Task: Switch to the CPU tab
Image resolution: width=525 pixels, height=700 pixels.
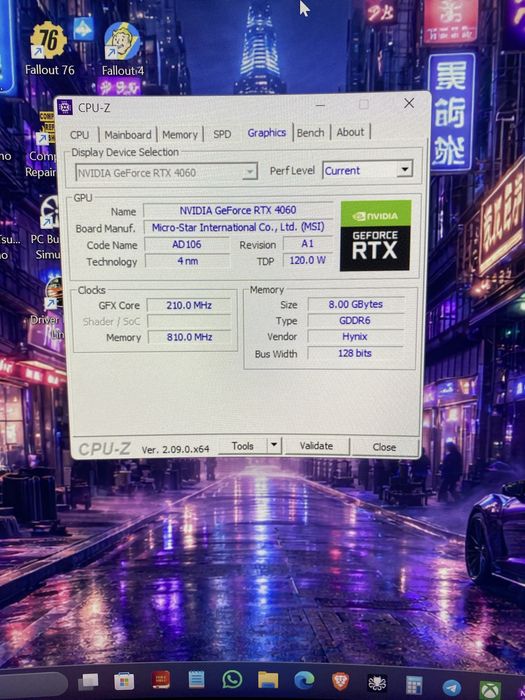Action: [x=79, y=134]
